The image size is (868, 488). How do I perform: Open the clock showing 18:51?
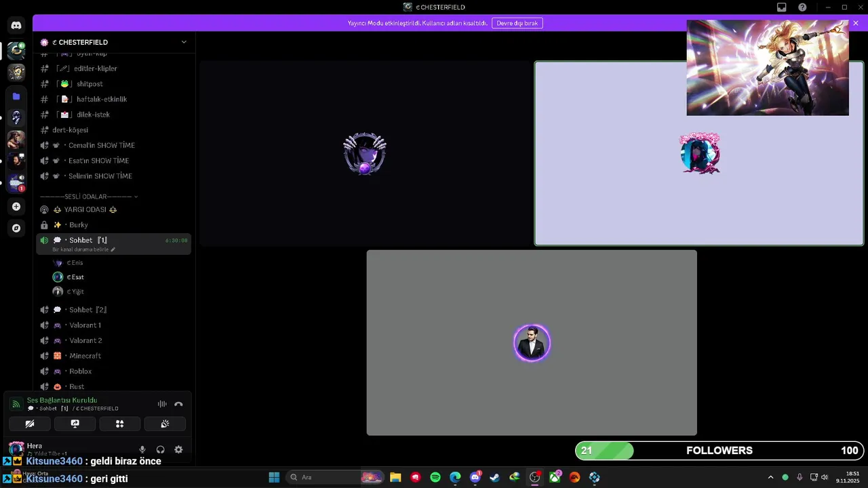pos(848,477)
